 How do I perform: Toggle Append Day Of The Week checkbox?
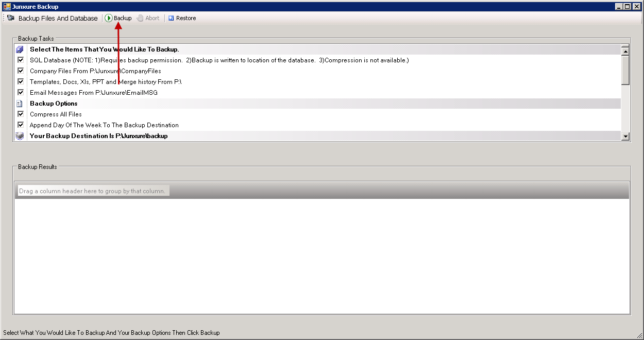tap(21, 125)
